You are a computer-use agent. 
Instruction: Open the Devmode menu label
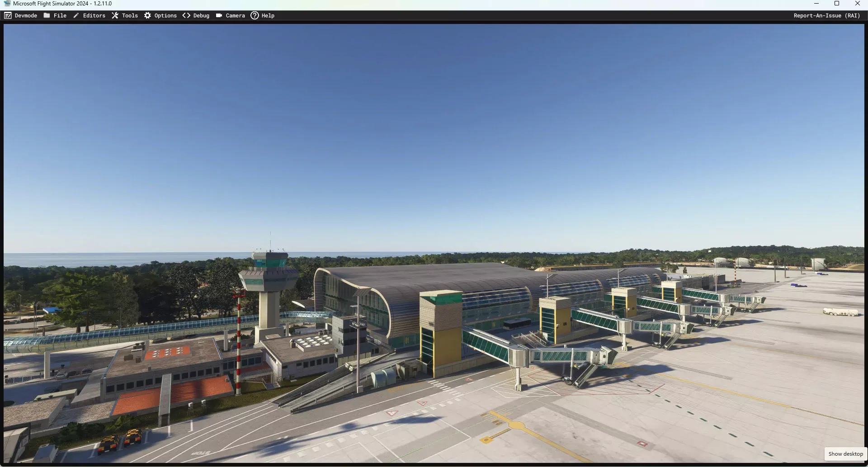click(x=26, y=15)
